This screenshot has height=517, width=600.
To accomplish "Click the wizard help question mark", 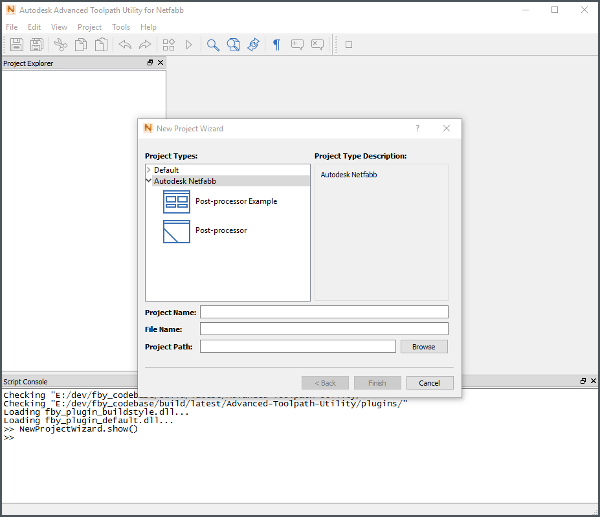I will click(417, 128).
